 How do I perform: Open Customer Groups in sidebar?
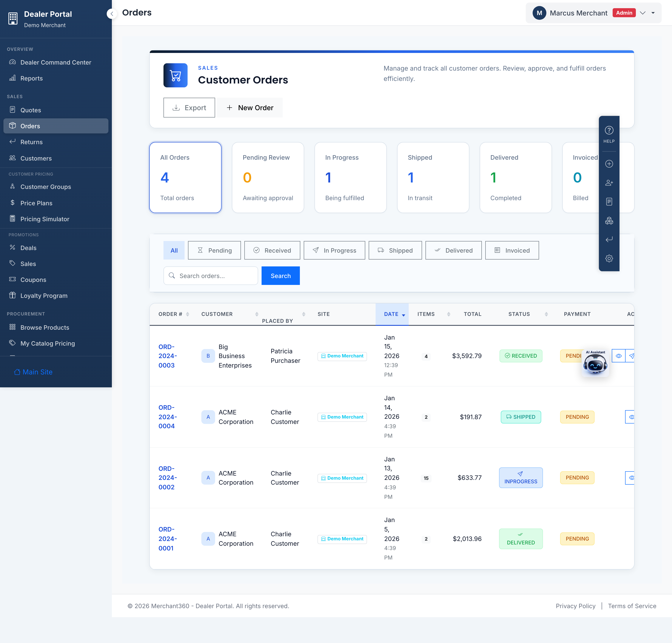[56, 187]
